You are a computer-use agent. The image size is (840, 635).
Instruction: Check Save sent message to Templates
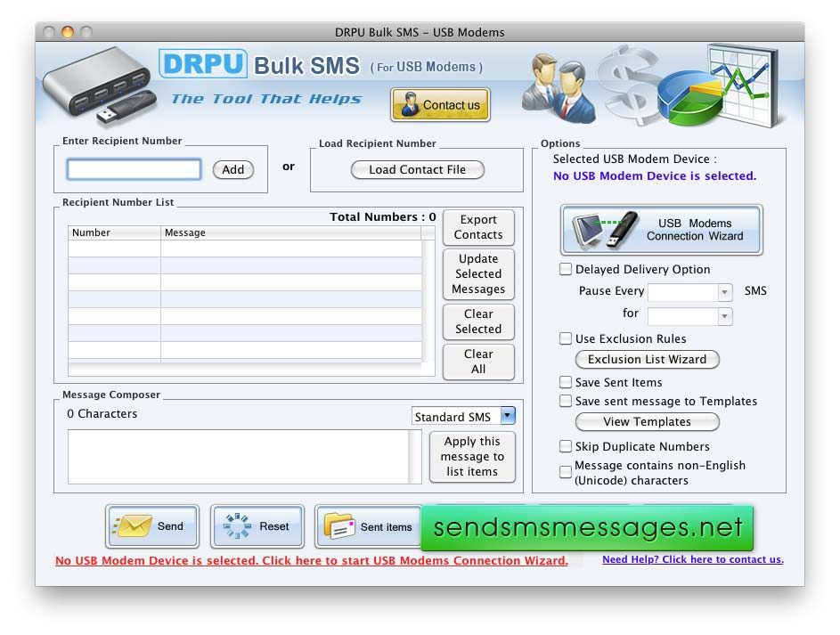(x=565, y=401)
